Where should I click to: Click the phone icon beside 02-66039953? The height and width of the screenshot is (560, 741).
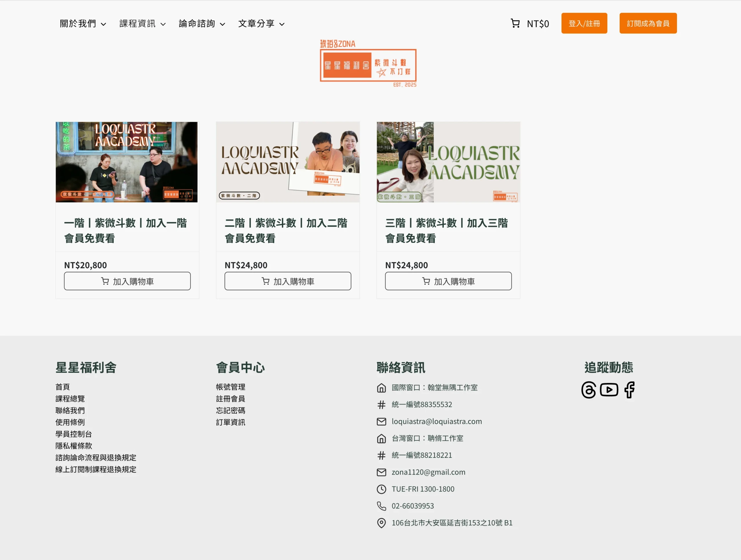point(381,506)
